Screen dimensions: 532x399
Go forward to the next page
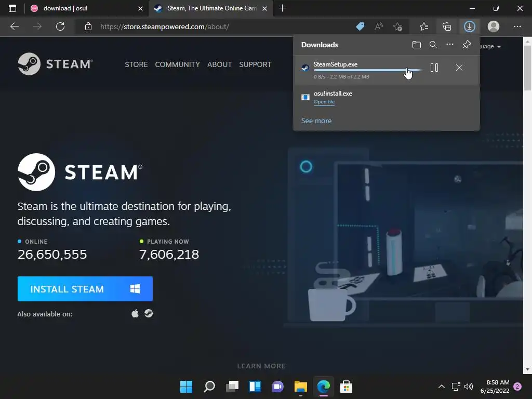[x=37, y=26]
